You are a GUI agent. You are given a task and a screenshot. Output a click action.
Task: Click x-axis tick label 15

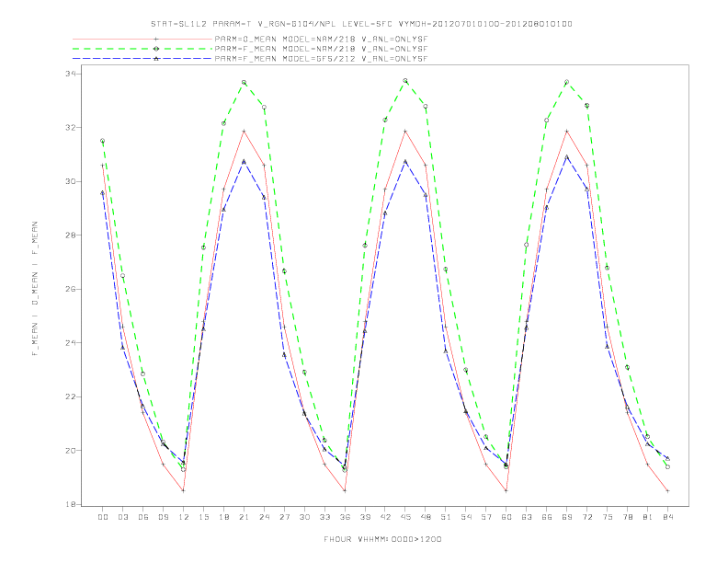[203, 517]
